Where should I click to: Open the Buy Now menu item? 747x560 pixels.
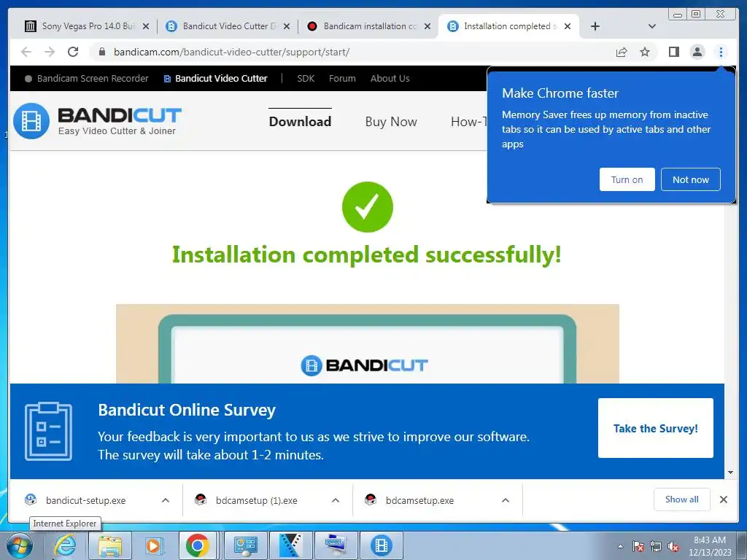(x=391, y=122)
